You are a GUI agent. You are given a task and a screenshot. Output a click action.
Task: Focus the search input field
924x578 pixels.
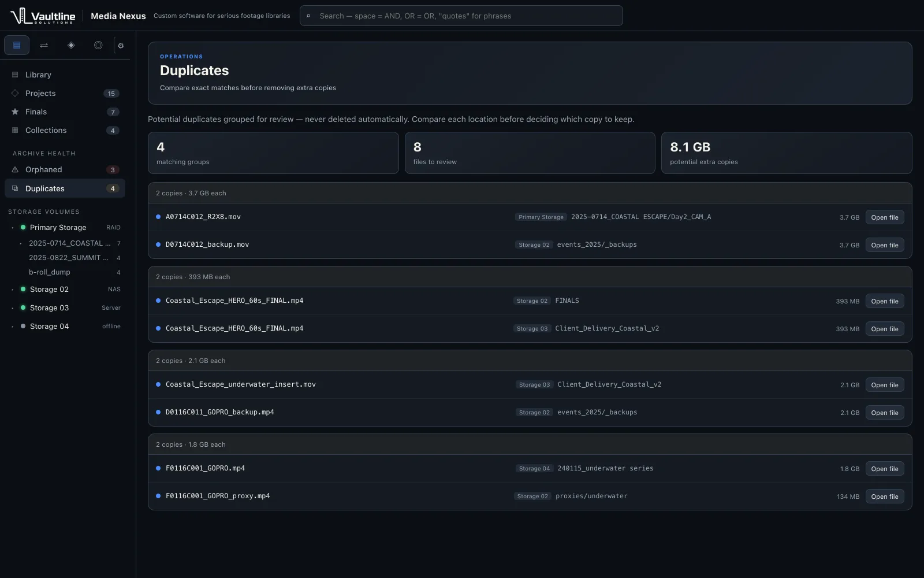[461, 16]
